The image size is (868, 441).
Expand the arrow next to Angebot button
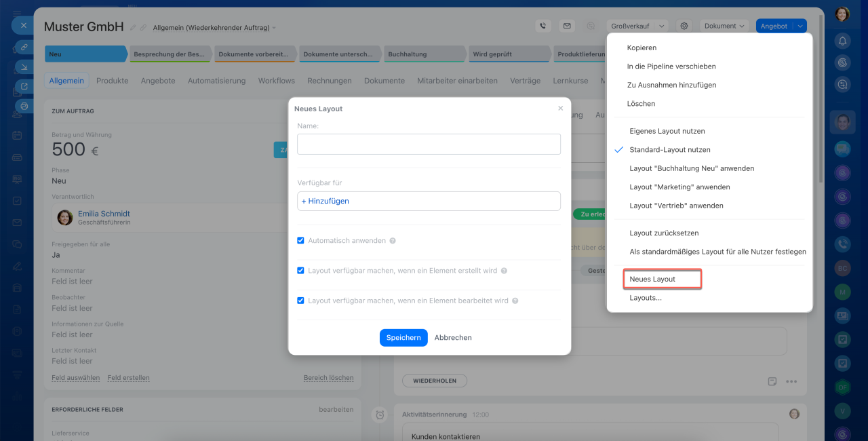tap(800, 26)
